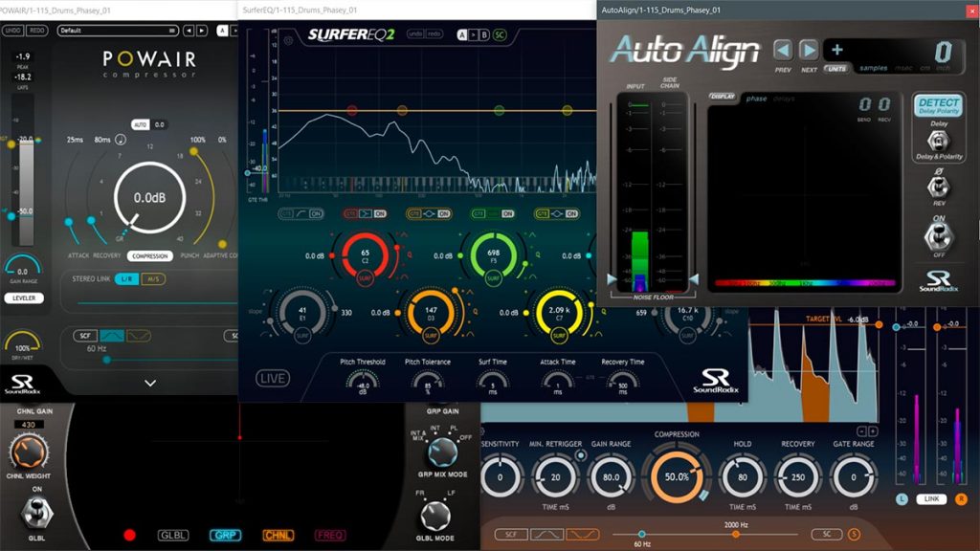
Task: Set stereo link to M/S
Action: point(153,278)
